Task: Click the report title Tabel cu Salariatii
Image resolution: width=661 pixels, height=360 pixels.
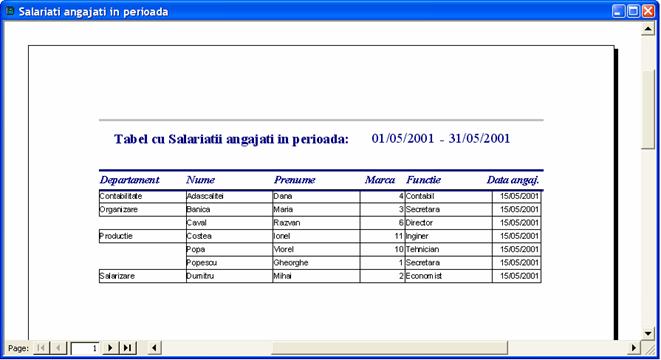Action: tap(231, 139)
